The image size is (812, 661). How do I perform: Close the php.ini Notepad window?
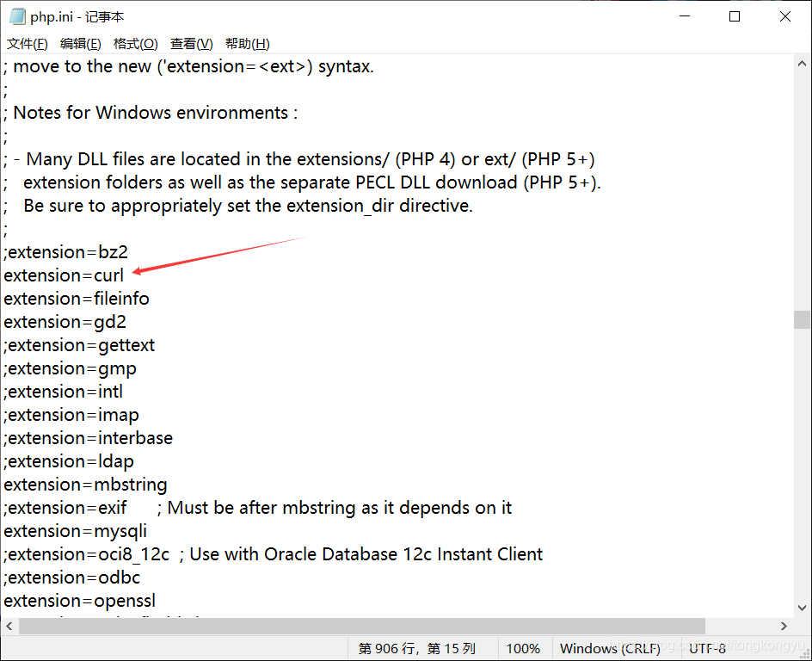(785, 16)
